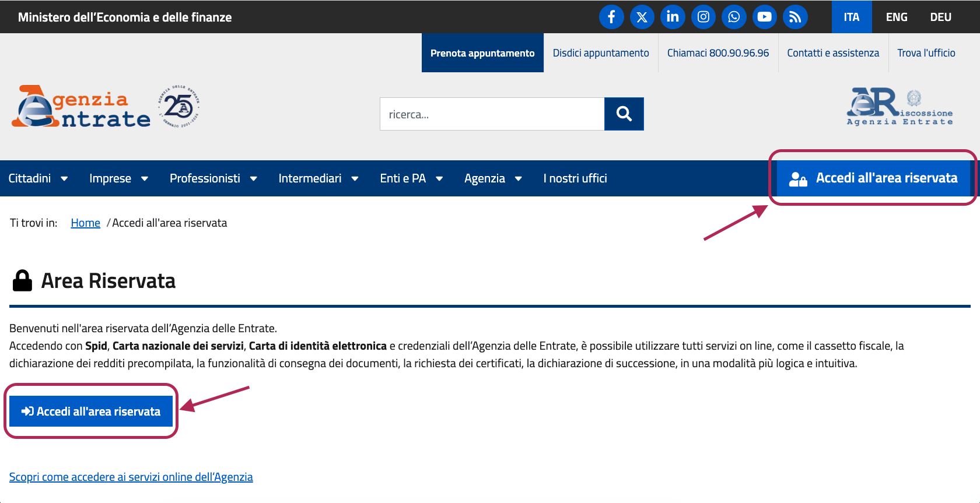Click blue Accedi all'area riservata button below text
This screenshot has height=503, width=980.
(x=91, y=411)
